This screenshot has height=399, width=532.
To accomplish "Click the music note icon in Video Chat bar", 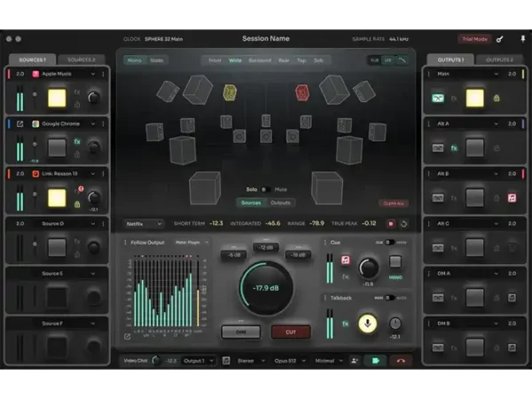I will (226, 361).
